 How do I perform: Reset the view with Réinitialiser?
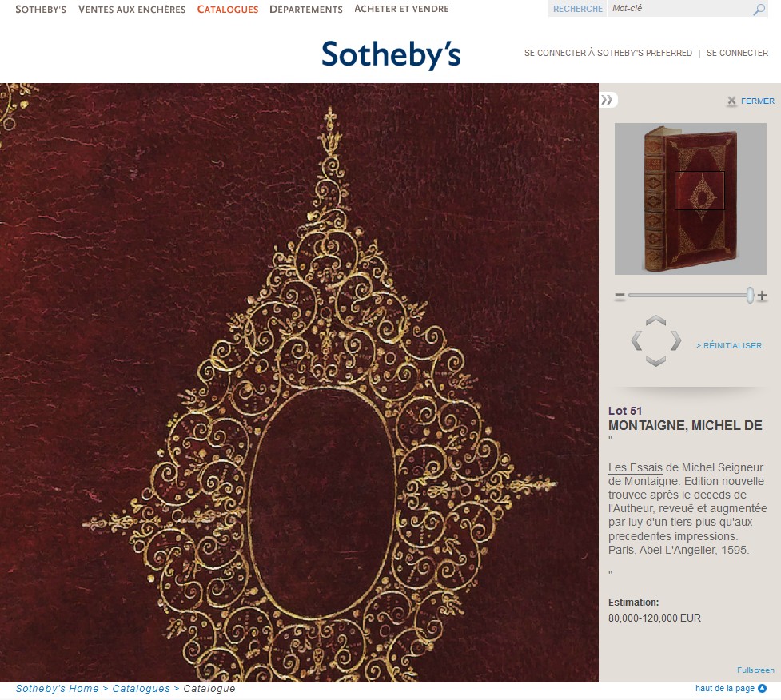[729, 345]
